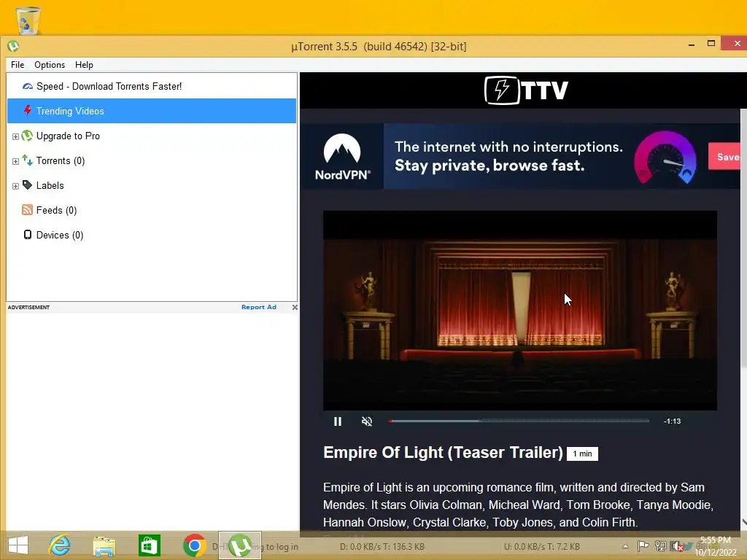
Task: Maximize the uTorrent window
Action: tap(711, 43)
